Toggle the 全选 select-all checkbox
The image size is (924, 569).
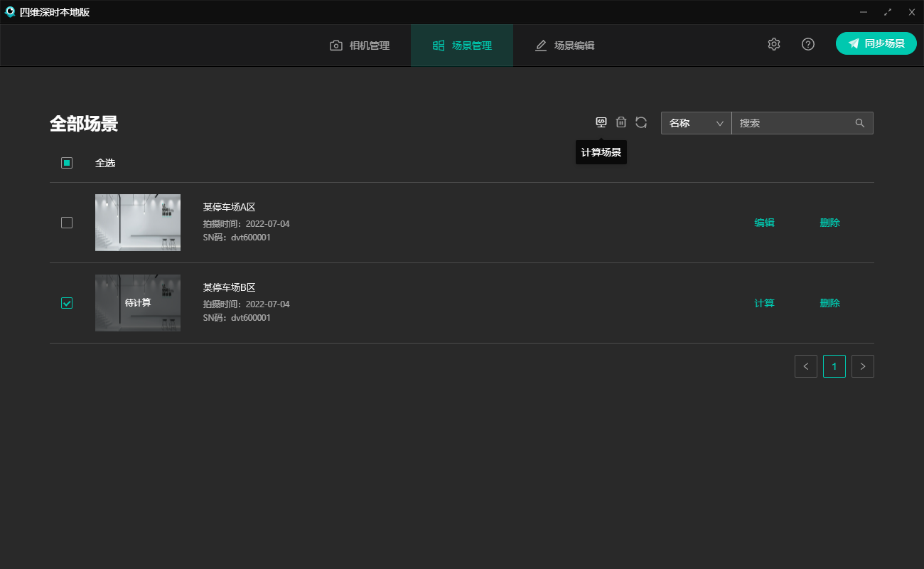67,163
